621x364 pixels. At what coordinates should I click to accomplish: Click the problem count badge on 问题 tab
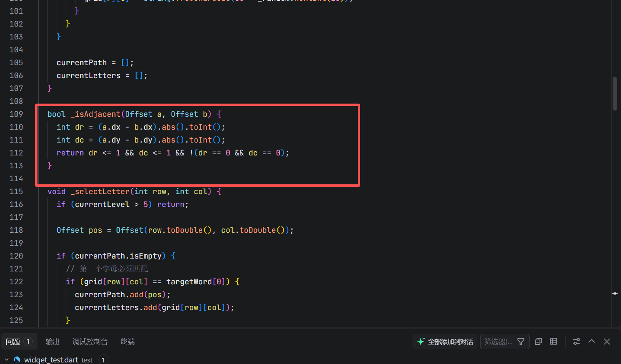(28, 342)
